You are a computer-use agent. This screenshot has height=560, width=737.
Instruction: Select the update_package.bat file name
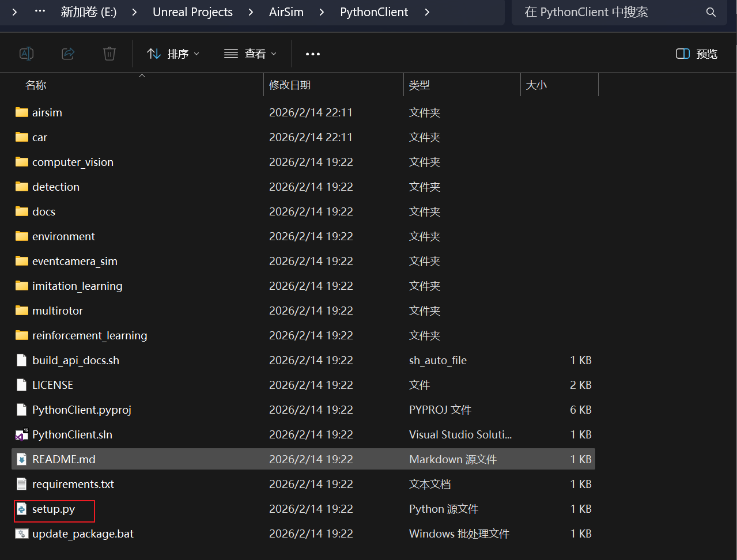[x=83, y=533]
